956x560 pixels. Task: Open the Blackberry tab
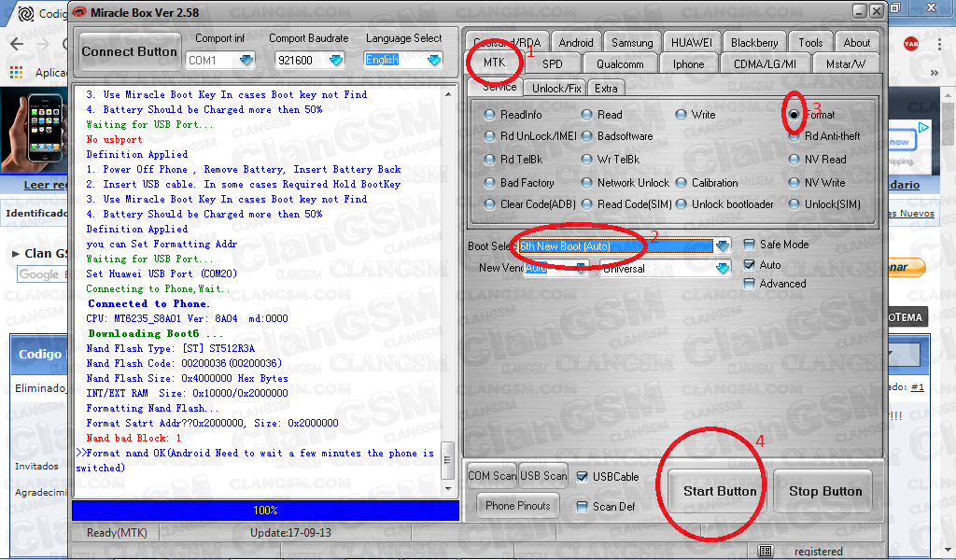[x=754, y=43]
